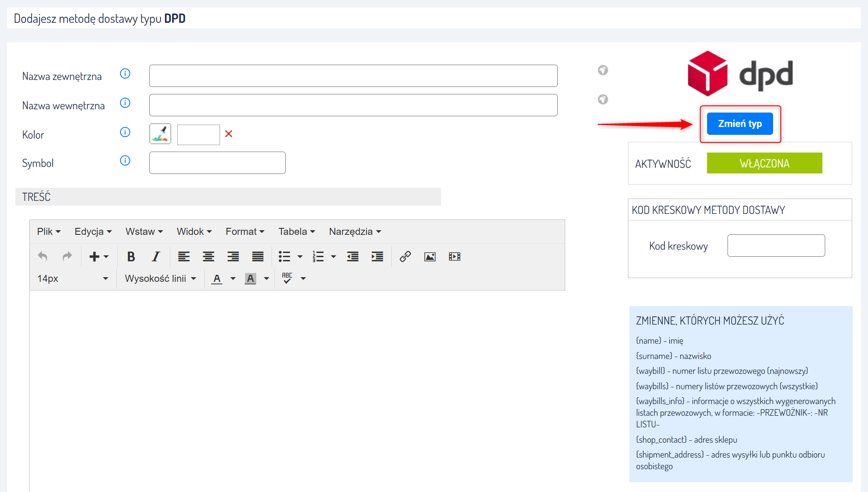Click the Italic formatting icon
This screenshot has width=868, height=492.
(156, 257)
